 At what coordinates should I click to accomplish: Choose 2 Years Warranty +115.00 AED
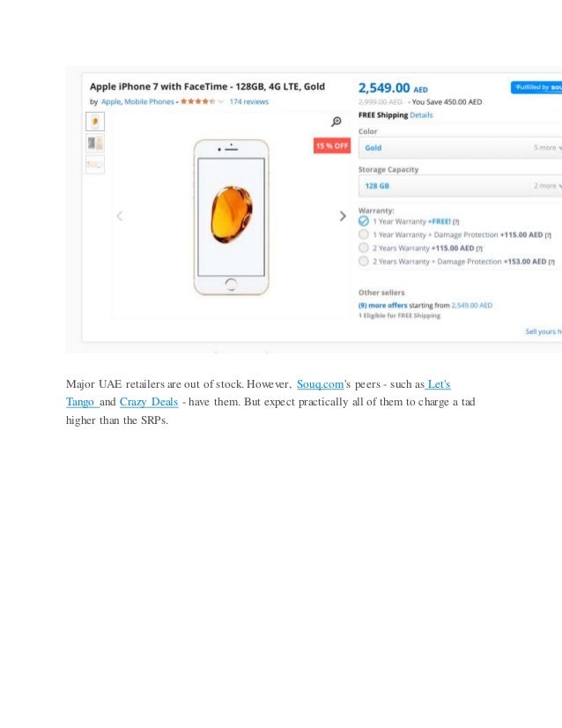click(x=364, y=248)
